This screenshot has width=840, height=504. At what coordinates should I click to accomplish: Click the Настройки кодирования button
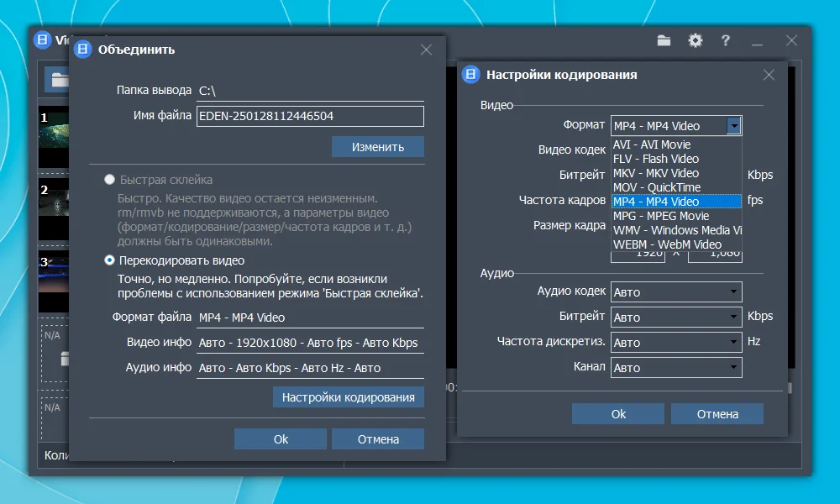pos(349,397)
